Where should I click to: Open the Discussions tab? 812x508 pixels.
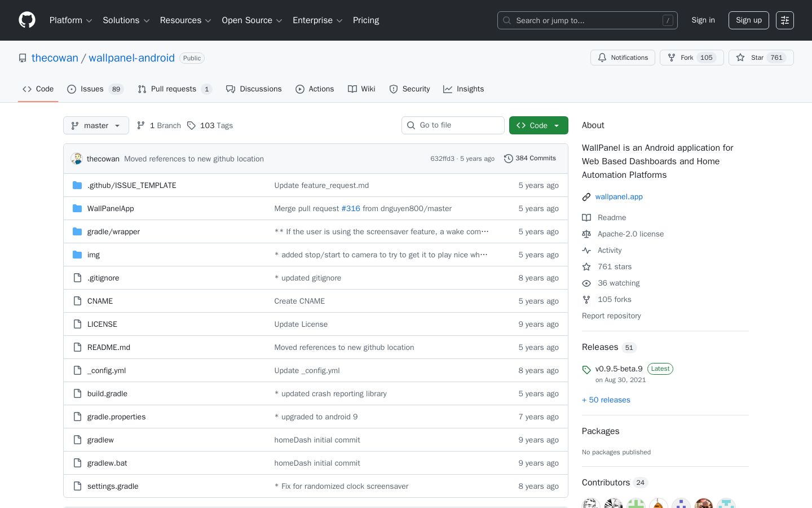click(x=254, y=89)
